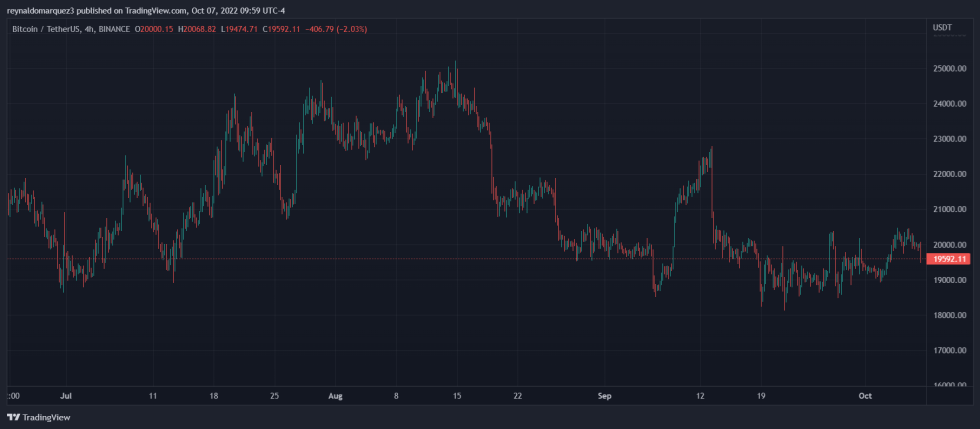Click the Oct label on time axis

coord(865,396)
